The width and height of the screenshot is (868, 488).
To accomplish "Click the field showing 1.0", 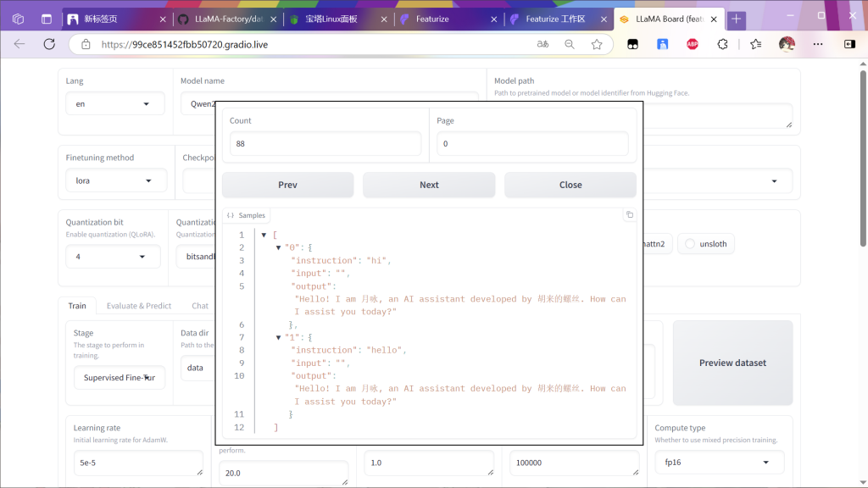I will [x=429, y=463].
